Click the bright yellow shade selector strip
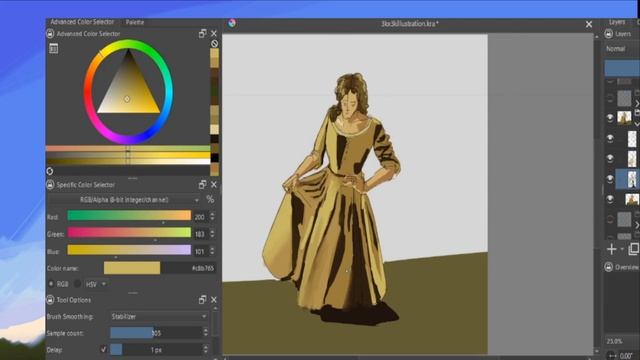Screen dimensions: 640x360 click(128, 155)
